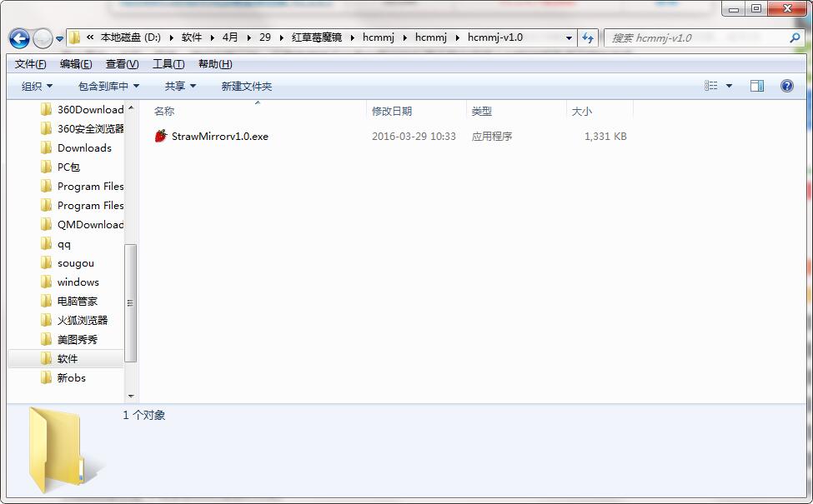
Task: Click the 应用程序 type cell
Action: point(491,137)
